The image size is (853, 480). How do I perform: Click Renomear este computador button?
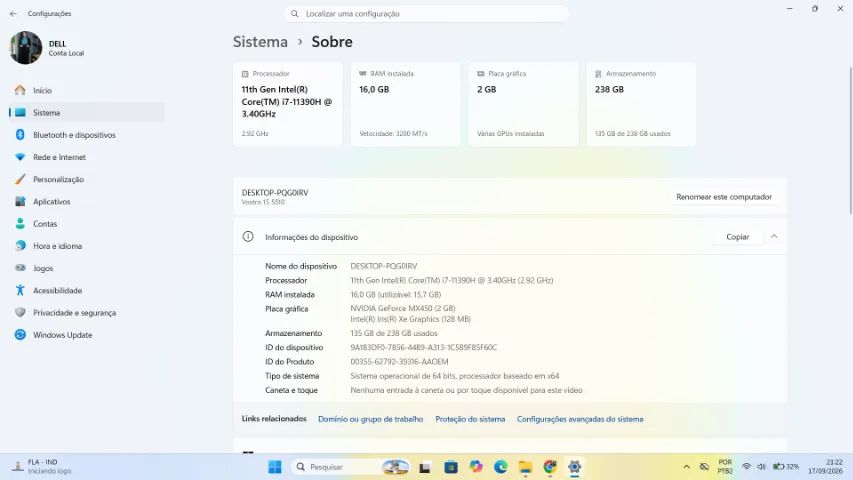724,197
